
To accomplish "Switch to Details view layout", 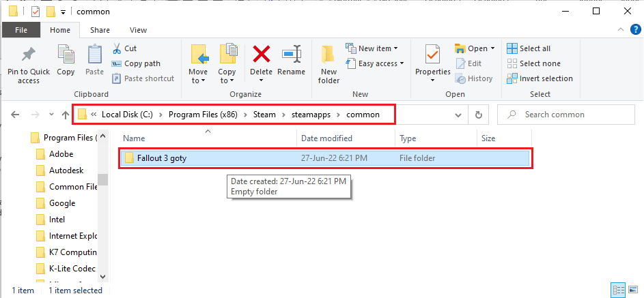I will [x=618, y=290].
